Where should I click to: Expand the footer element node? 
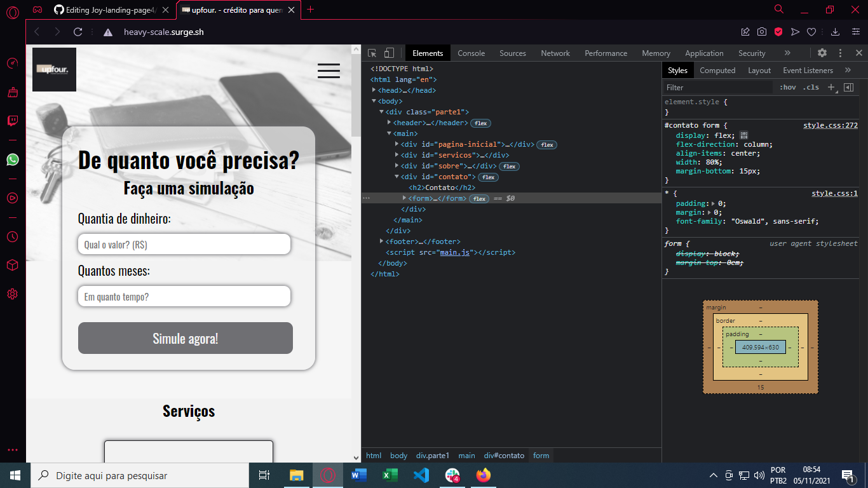(x=381, y=241)
